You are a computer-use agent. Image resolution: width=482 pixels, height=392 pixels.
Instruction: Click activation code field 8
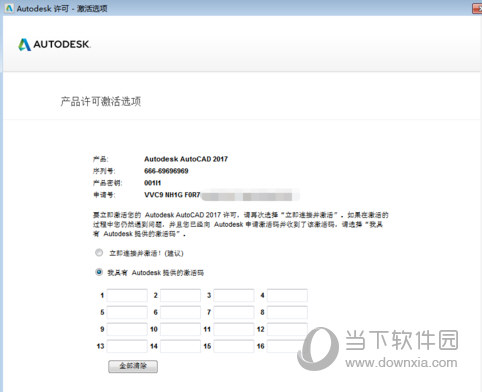[287, 312]
